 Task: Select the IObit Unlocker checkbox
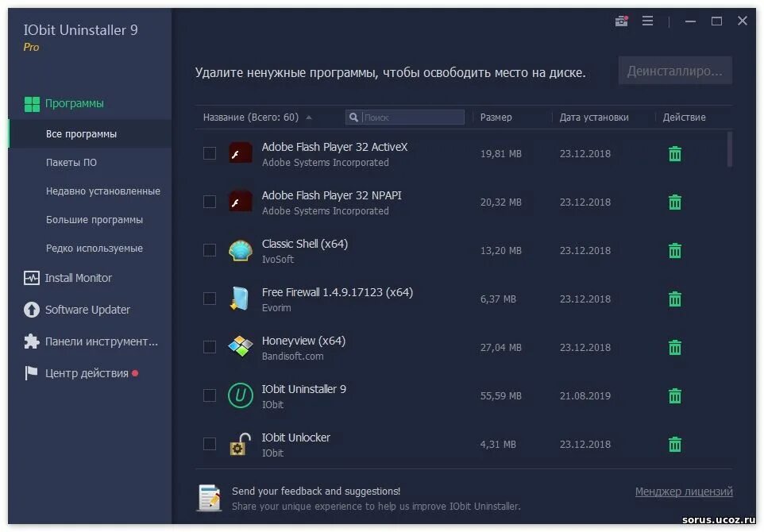click(x=210, y=443)
